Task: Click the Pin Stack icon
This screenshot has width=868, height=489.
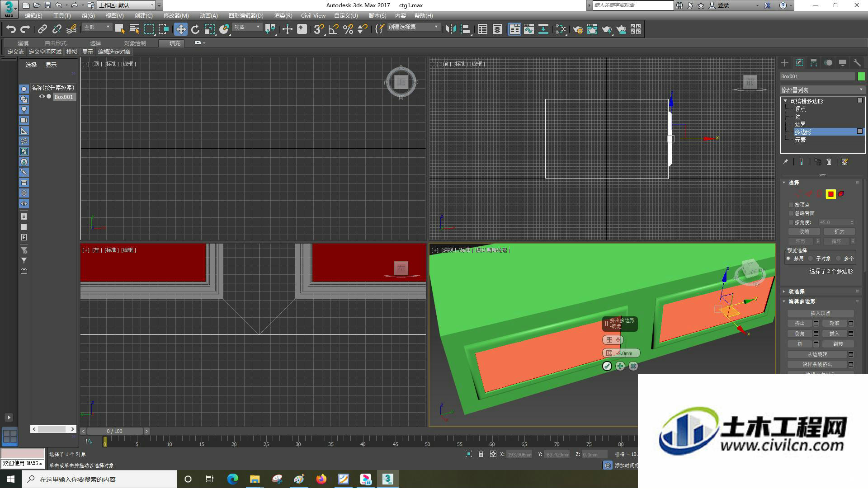Action: (x=785, y=162)
